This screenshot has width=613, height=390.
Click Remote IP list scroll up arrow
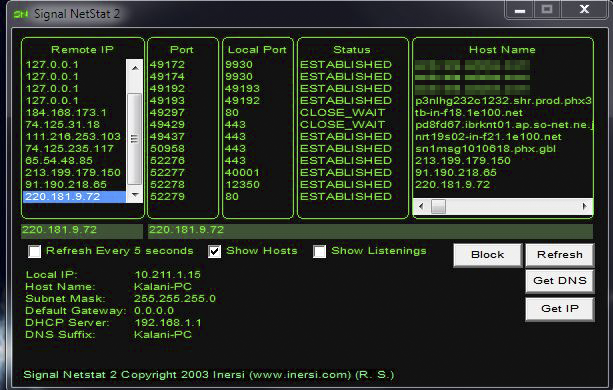[x=135, y=68]
